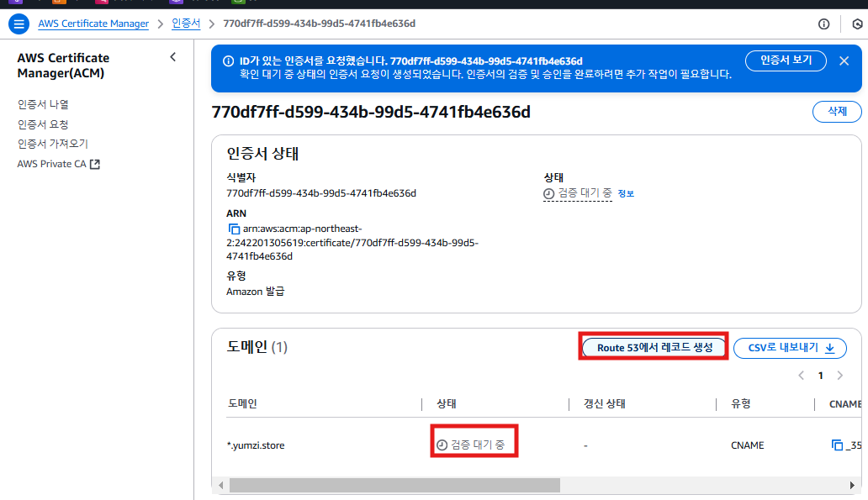
Task: Click the 상태 column header in table
Action: pyautogui.click(x=446, y=403)
